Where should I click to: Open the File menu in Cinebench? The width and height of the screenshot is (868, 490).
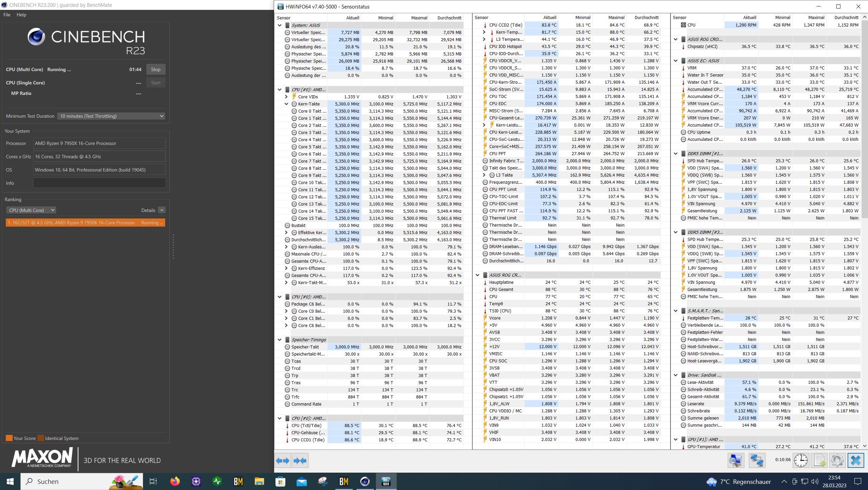[7, 15]
